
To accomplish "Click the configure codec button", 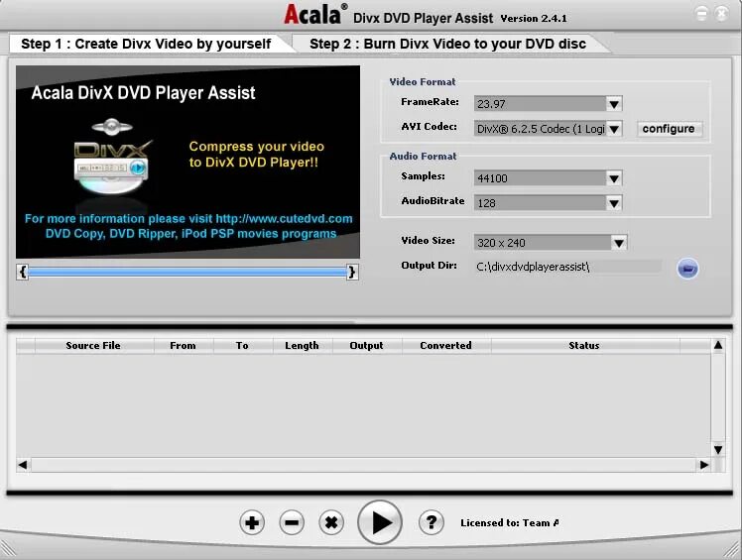I will coord(669,129).
